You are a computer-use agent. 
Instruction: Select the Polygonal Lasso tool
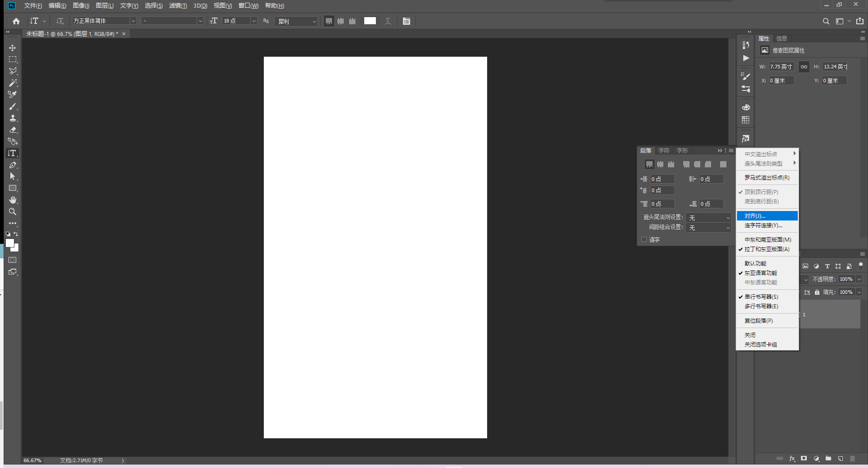[13, 71]
